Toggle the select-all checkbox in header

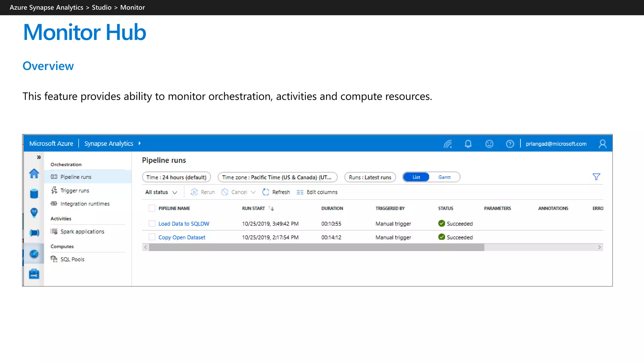152,208
